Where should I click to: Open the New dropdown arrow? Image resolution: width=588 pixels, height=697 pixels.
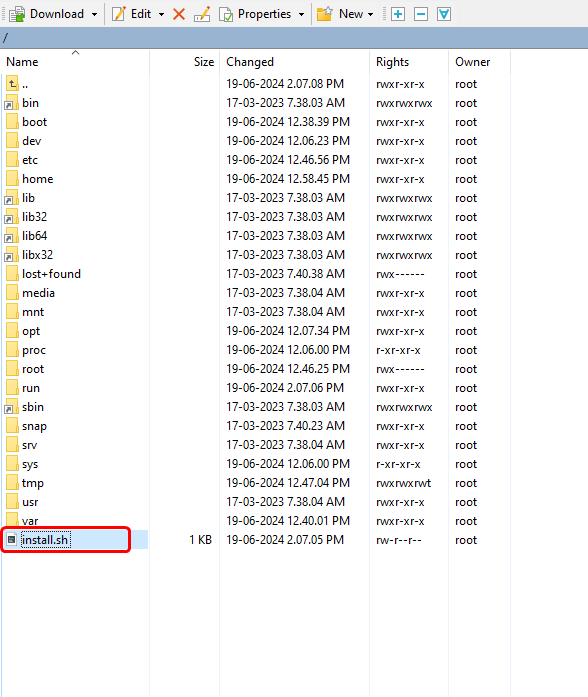(x=370, y=14)
